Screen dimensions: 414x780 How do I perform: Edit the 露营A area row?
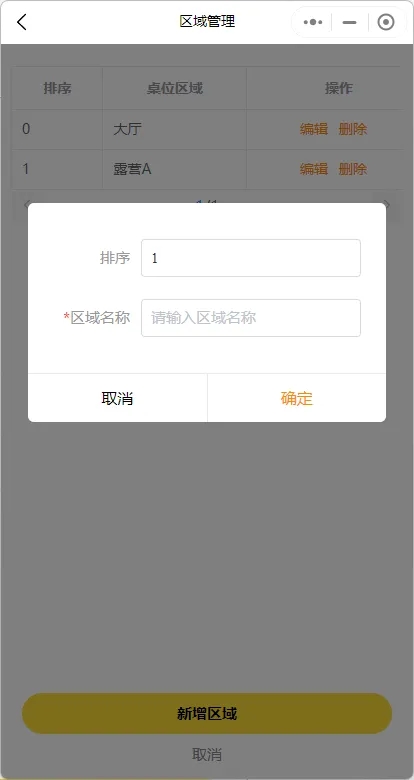tap(313, 169)
